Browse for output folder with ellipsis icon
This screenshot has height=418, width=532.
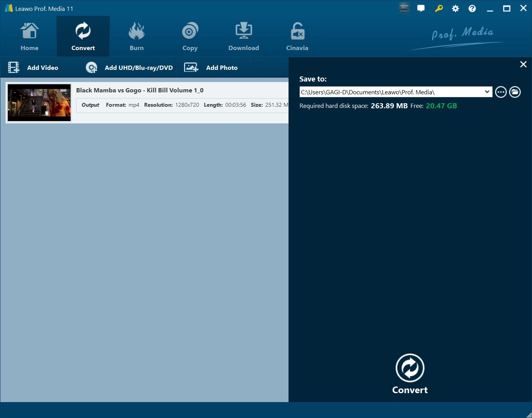click(501, 92)
